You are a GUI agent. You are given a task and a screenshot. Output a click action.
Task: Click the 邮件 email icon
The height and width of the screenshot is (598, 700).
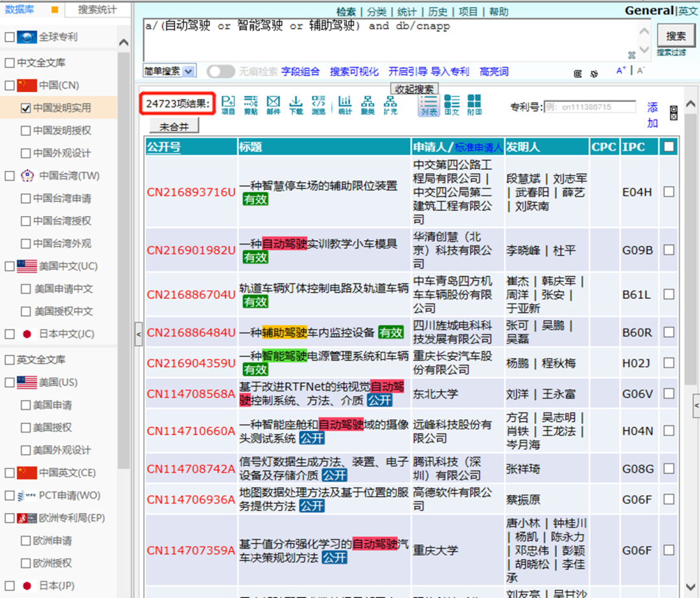(x=273, y=104)
